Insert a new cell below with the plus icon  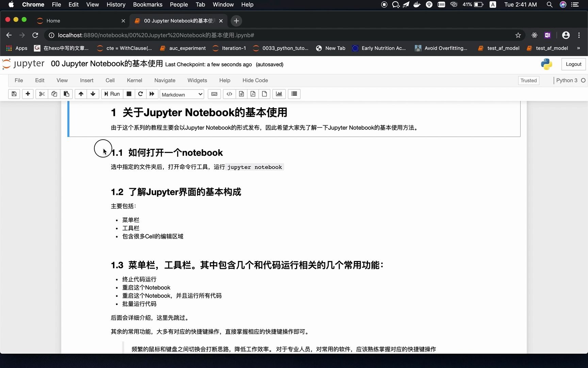click(28, 94)
